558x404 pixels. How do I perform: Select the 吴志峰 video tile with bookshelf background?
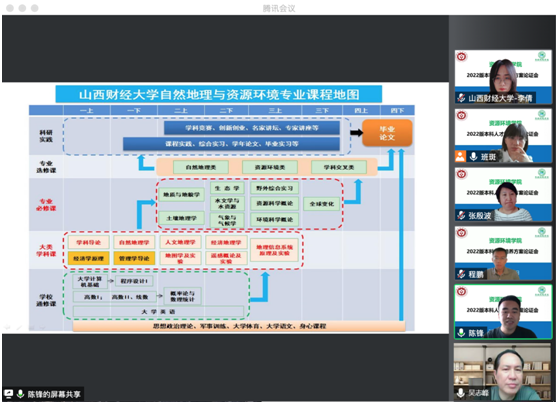tap(503, 371)
